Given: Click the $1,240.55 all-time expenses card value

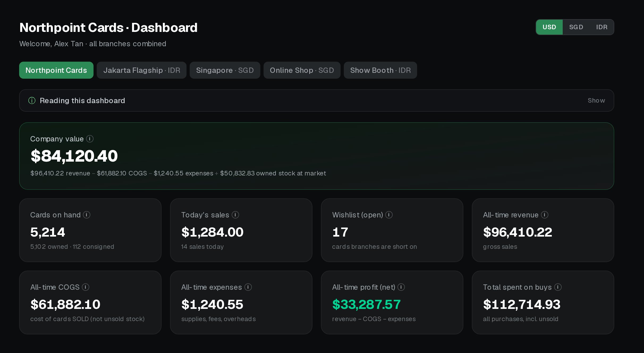Looking at the screenshot, I should 212,304.
